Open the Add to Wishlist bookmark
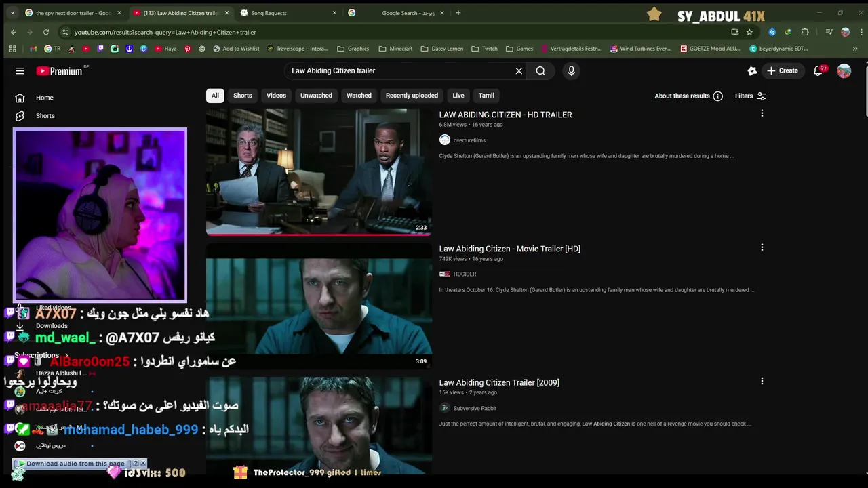 (x=236, y=49)
